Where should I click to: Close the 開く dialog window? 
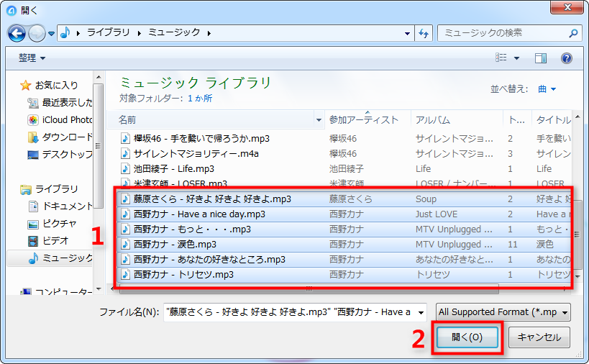[x=567, y=7]
